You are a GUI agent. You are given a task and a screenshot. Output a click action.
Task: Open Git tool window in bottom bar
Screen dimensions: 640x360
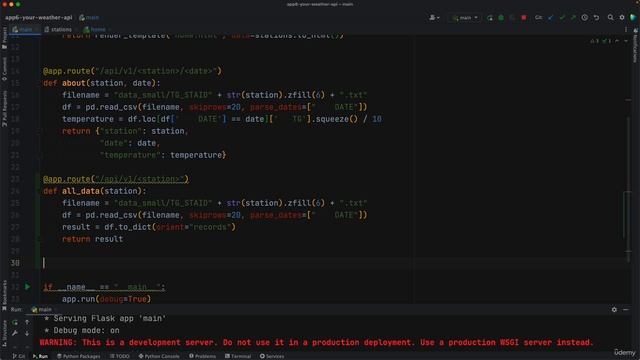(19, 356)
